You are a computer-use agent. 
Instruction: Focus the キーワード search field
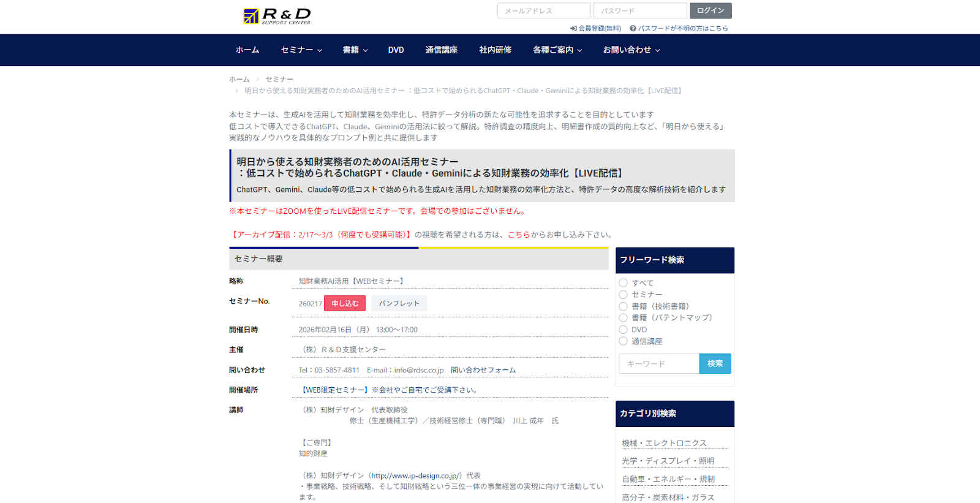[x=659, y=364]
